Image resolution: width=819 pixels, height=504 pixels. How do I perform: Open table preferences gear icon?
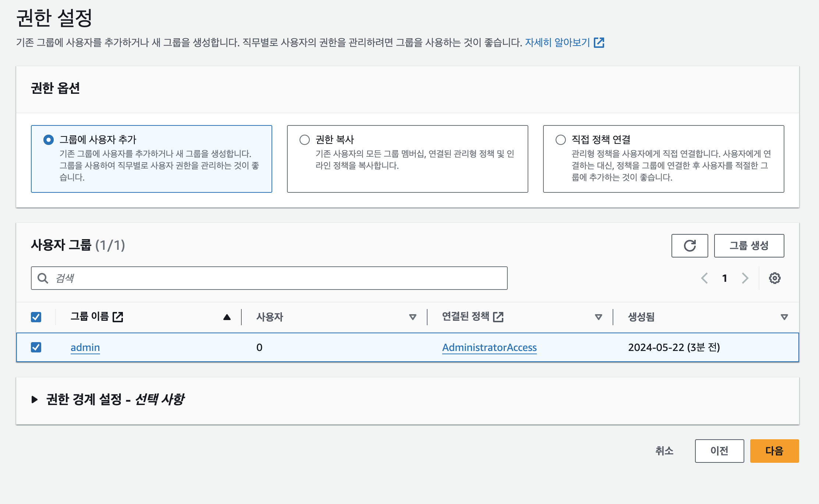(774, 278)
